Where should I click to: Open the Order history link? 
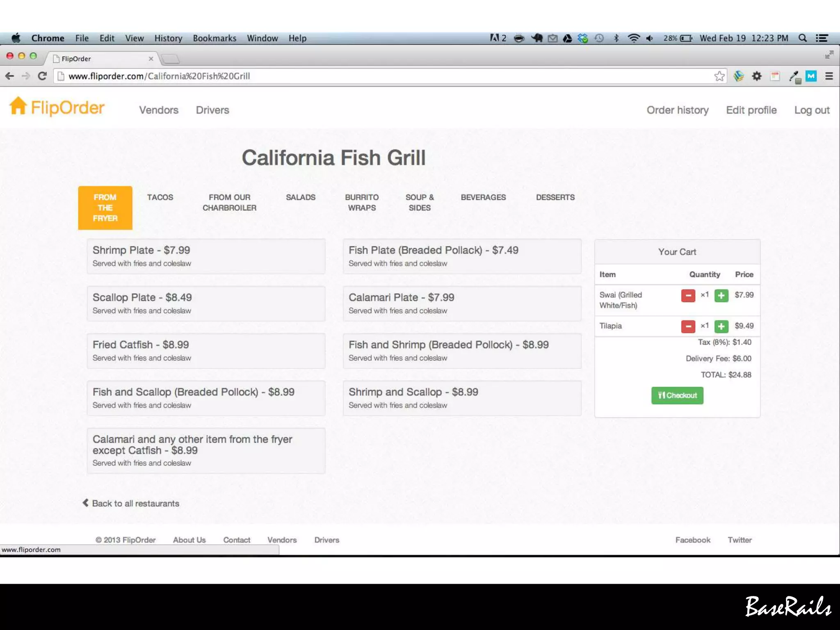pos(678,110)
